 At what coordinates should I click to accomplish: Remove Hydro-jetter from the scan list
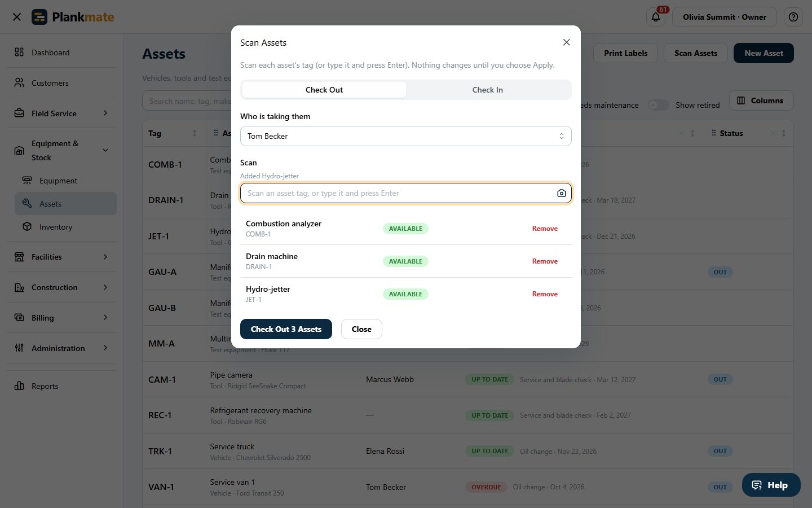545,294
